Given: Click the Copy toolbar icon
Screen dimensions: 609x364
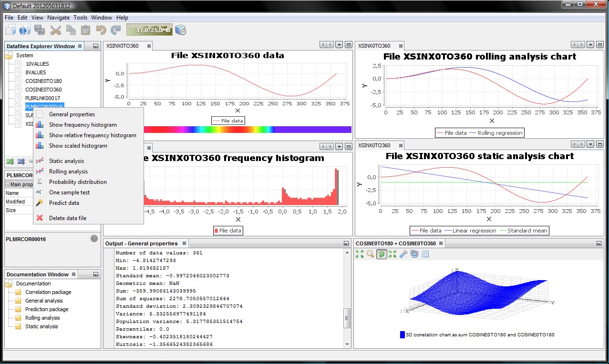Looking at the screenshot, I should pyautogui.click(x=71, y=30).
